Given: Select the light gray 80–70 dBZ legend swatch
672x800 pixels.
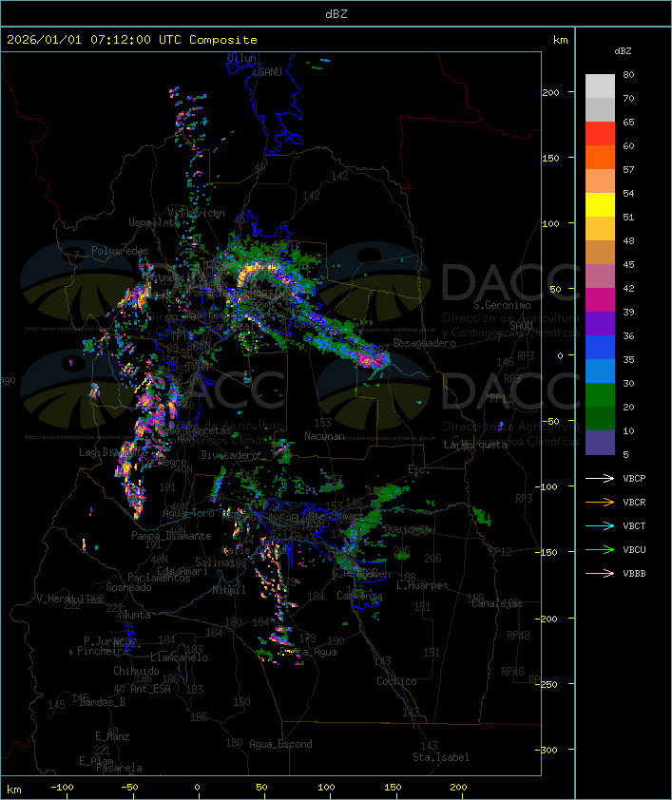Looking at the screenshot, I should tap(600, 86).
